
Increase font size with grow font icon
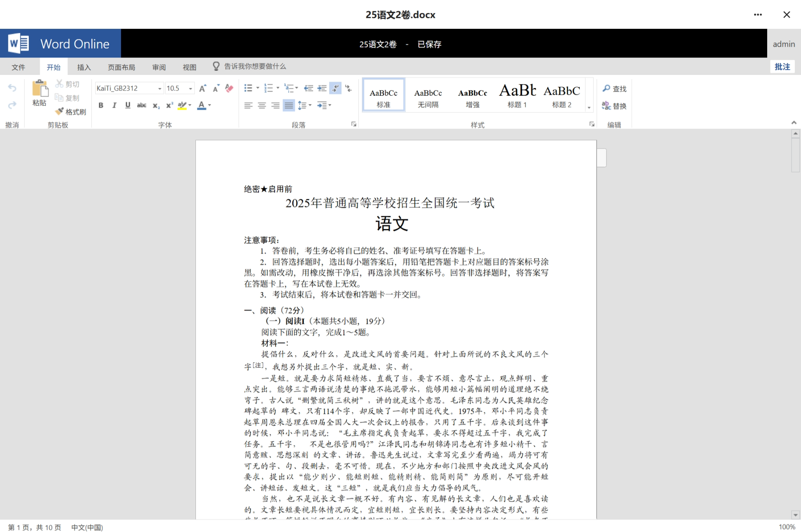202,88
